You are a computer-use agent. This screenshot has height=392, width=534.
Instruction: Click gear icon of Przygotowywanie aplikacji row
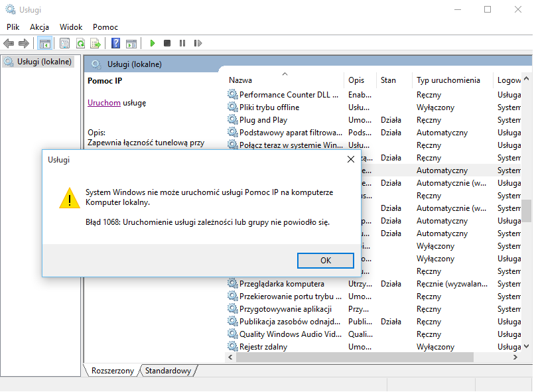233,308
